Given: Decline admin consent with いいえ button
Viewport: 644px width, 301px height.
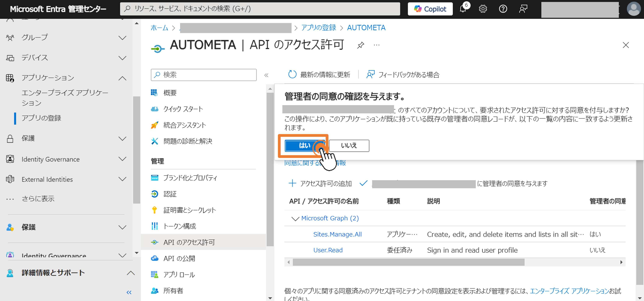Looking at the screenshot, I should coord(349,146).
